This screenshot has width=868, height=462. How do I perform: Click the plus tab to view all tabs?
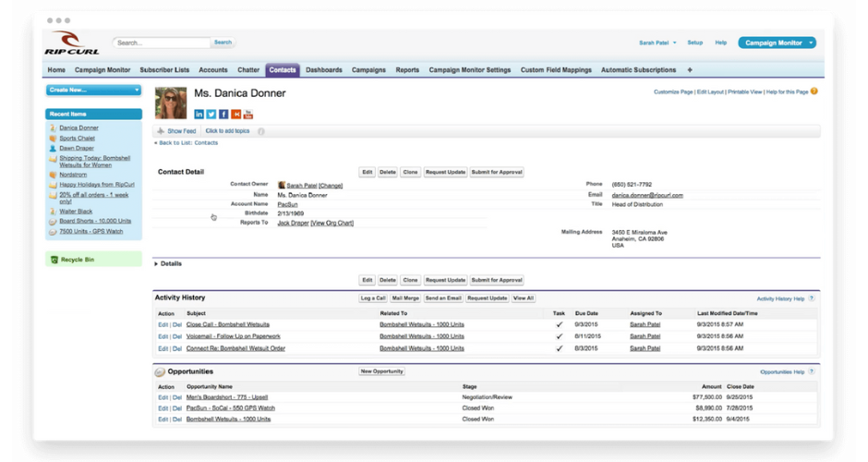pyautogui.click(x=690, y=70)
